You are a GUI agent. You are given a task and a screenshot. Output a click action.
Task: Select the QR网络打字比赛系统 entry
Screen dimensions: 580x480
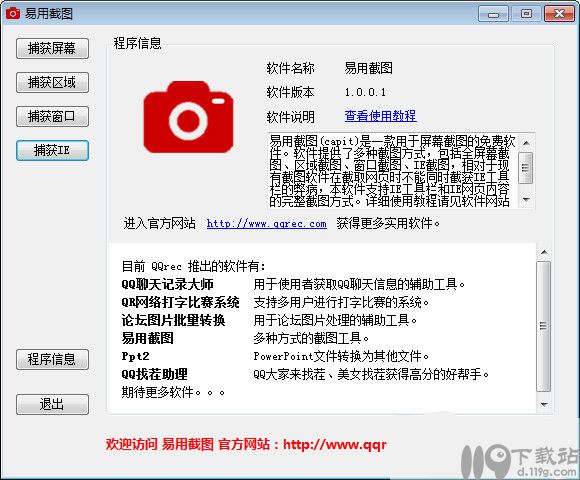180,302
